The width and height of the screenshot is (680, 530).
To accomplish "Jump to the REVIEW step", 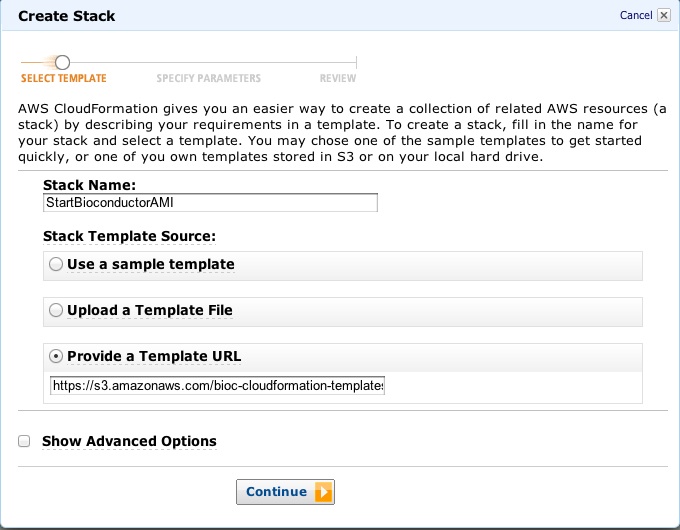I will tap(338, 78).
